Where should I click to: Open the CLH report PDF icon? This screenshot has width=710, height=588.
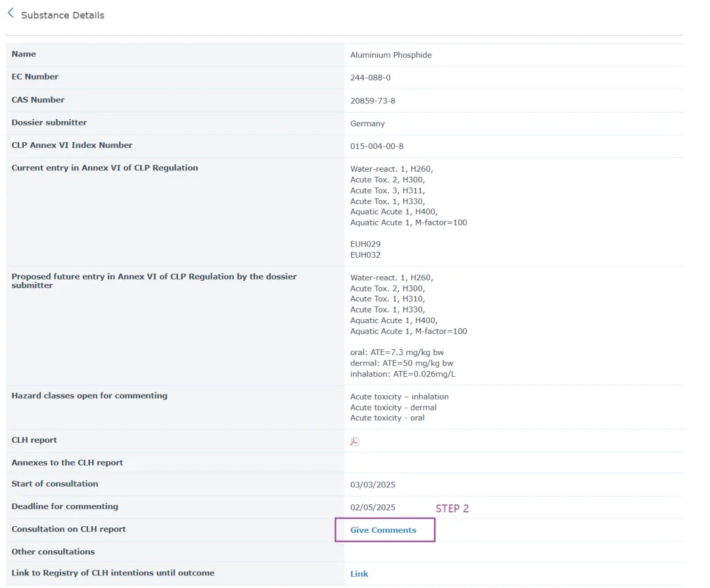tap(354, 441)
